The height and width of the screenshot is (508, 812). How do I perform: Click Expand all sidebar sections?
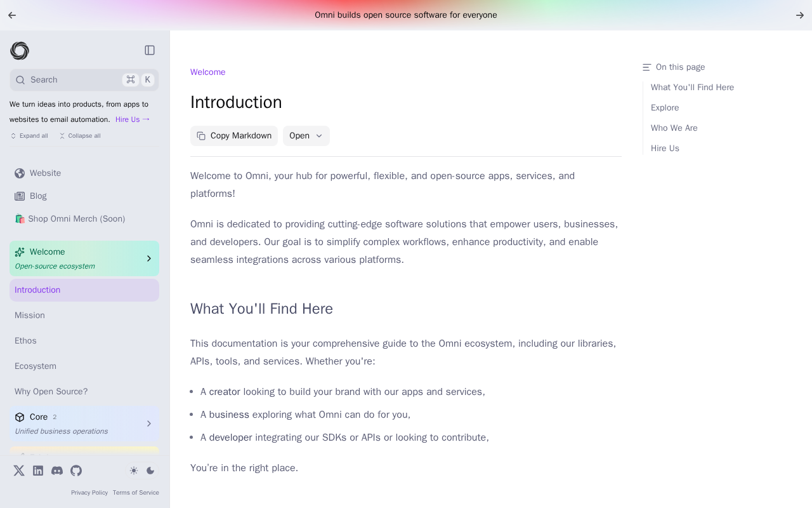[x=29, y=136]
